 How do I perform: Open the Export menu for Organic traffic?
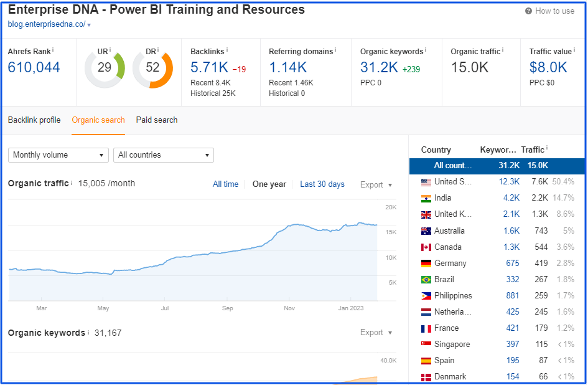[376, 185]
